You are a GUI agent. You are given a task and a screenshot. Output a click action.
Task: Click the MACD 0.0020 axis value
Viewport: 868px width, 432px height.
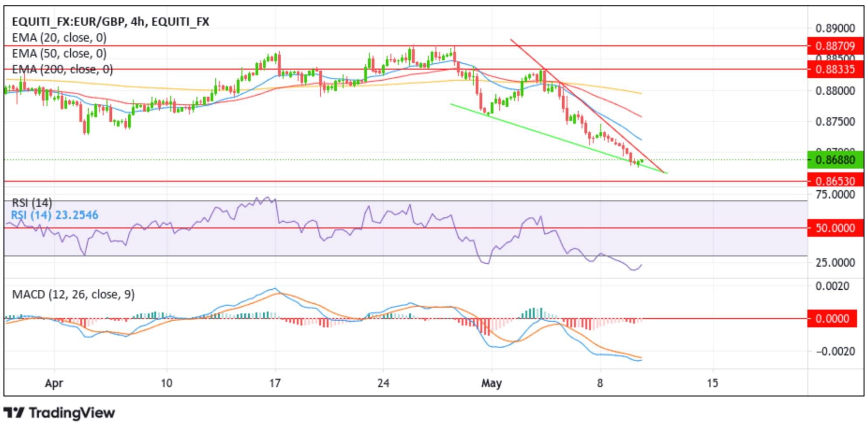point(832,286)
